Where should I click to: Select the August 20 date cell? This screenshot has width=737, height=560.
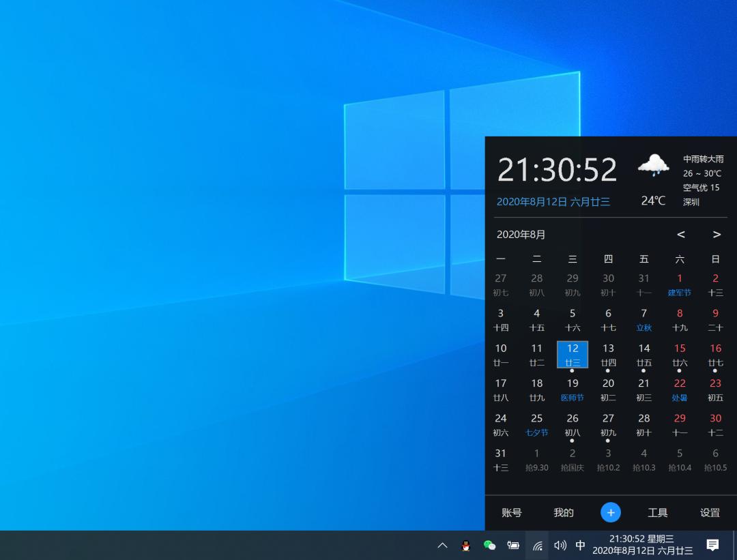tap(608, 389)
